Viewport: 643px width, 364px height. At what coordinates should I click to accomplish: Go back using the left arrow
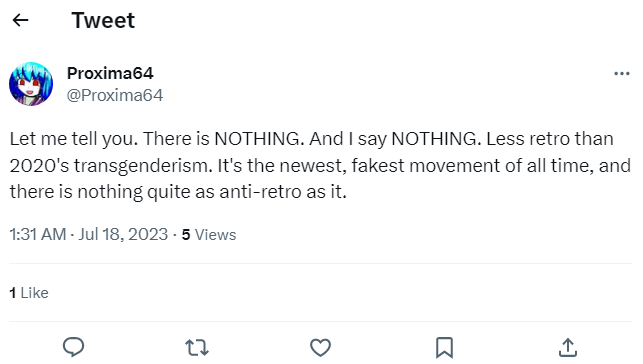pos(21,20)
